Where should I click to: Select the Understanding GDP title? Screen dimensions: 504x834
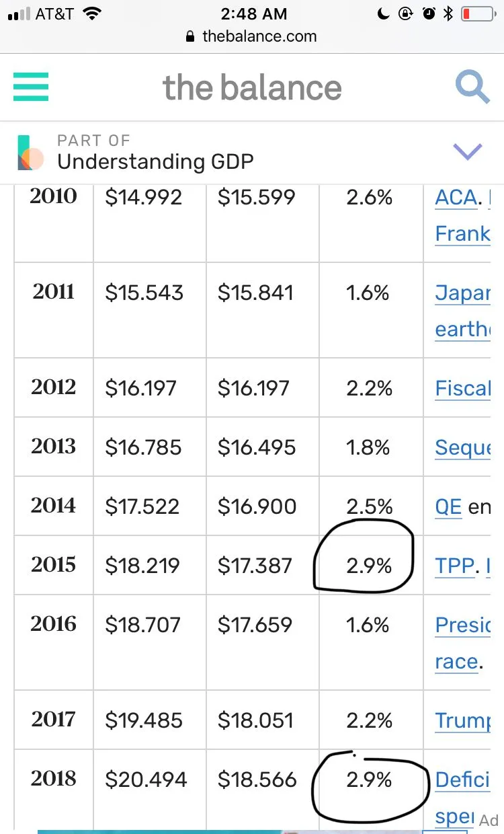[x=155, y=162]
